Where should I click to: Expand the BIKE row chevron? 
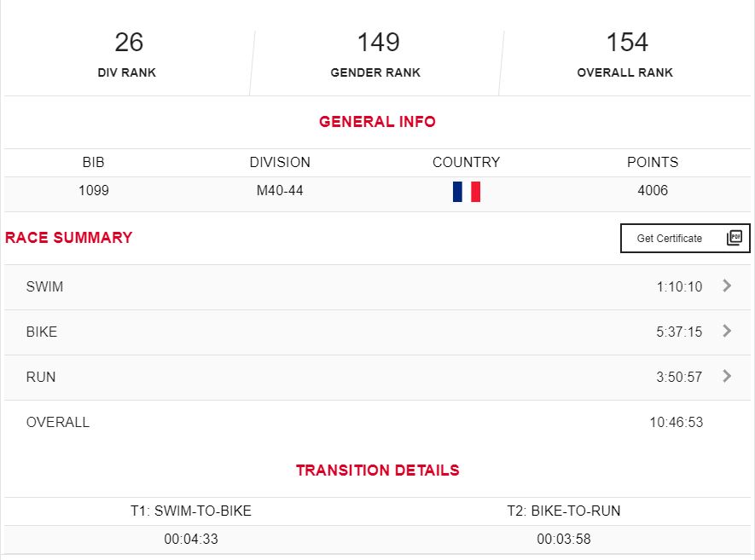[727, 331]
